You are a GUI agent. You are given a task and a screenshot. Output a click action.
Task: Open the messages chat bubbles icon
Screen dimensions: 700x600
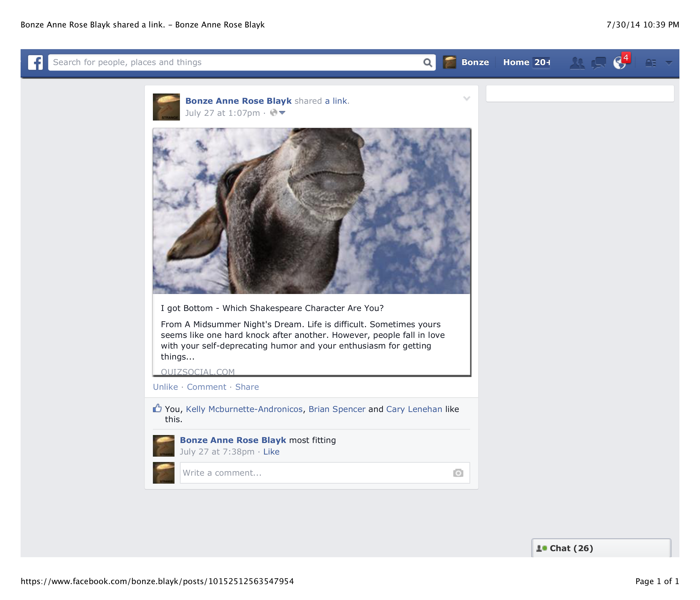(x=599, y=63)
